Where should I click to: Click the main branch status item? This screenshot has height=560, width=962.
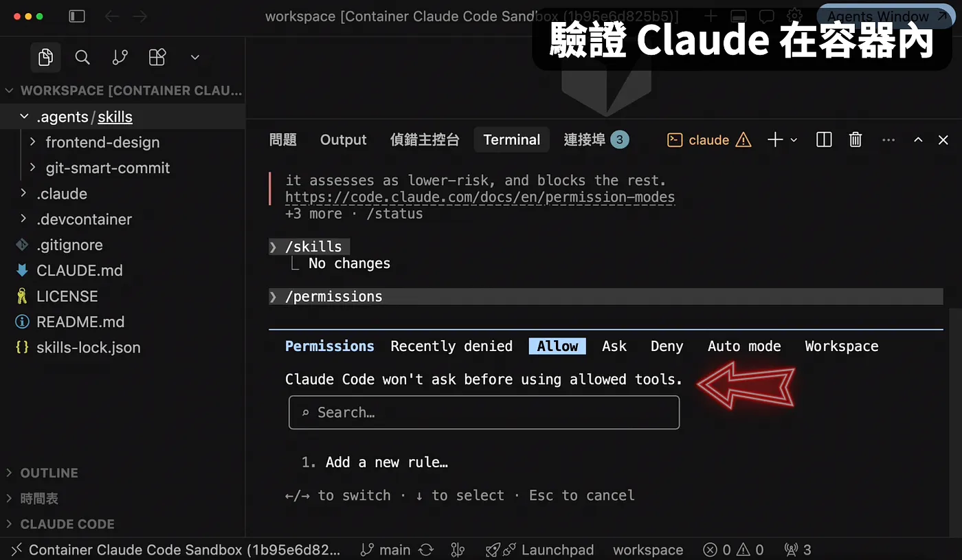(385, 550)
